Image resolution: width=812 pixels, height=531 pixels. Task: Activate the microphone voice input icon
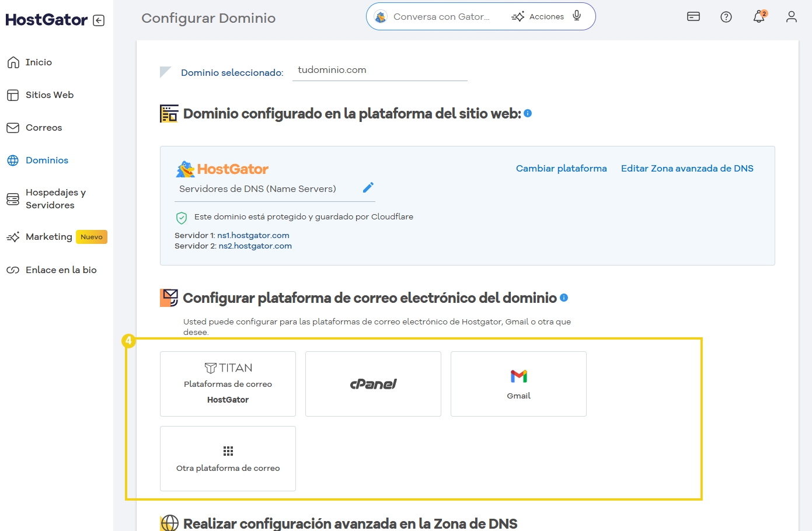click(x=576, y=16)
